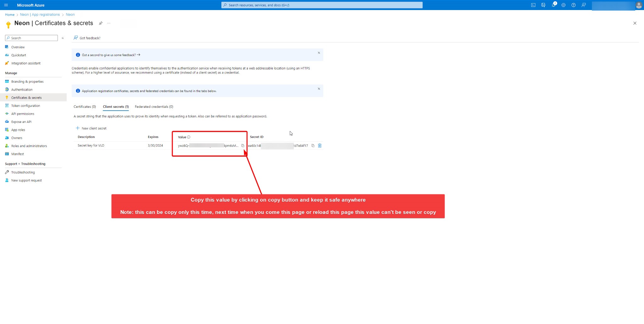Switch to Federated credentials (0) tab
Image resolution: width=644 pixels, height=324 pixels.
pyautogui.click(x=154, y=107)
